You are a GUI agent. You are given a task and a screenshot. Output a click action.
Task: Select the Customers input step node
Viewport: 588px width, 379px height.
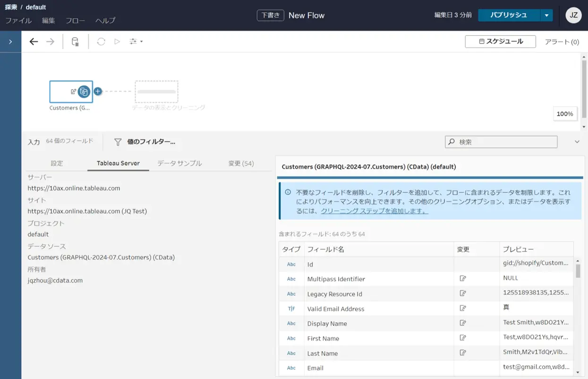(x=71, y=92)
